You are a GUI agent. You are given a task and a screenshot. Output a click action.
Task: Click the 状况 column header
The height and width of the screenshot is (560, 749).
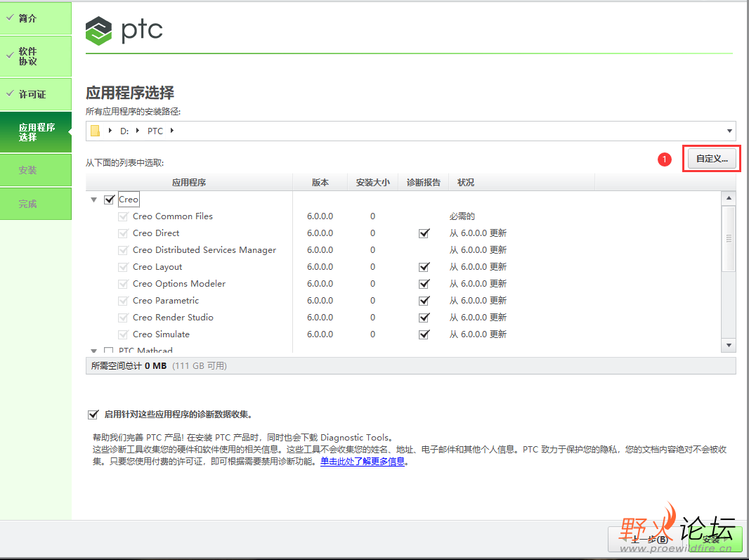(x=521, y=183)
